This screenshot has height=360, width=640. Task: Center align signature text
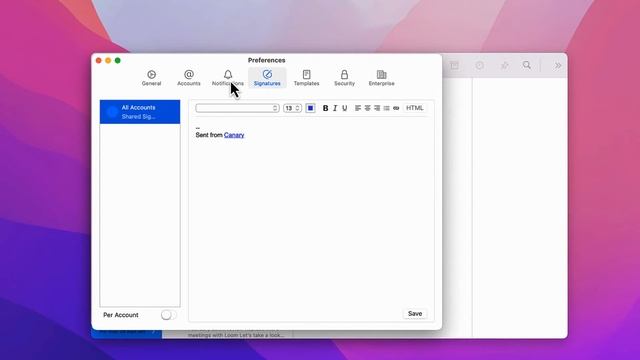367,108
